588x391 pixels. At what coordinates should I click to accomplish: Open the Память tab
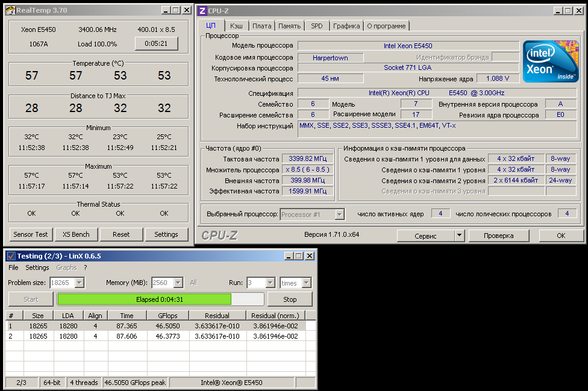pyautogui.click(x=289, y=26)
